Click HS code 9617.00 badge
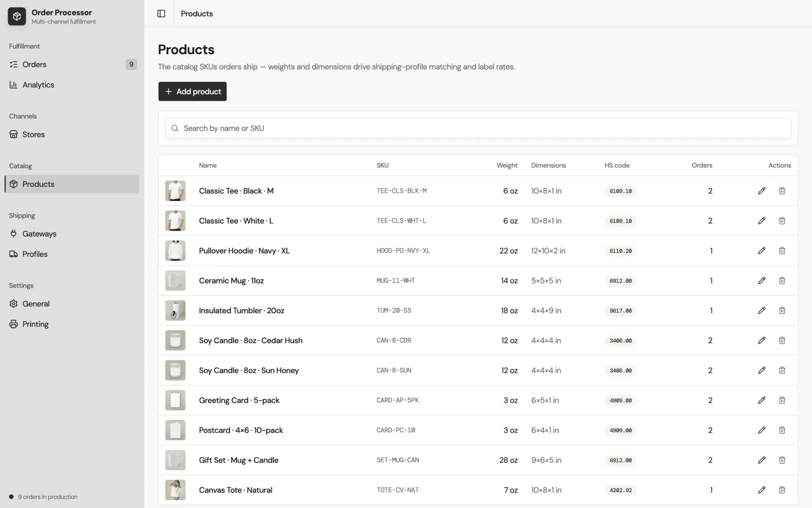Screen dimensions: 812x508 point(620,311)
